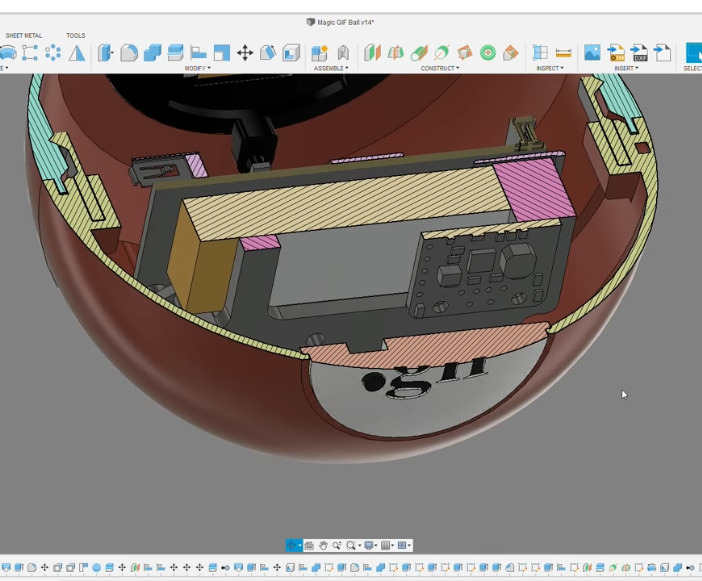Screen dimensions: 702x581
Task: Click the Fillet tool icon
Action: pyautogui.click(x=129, y=53)
